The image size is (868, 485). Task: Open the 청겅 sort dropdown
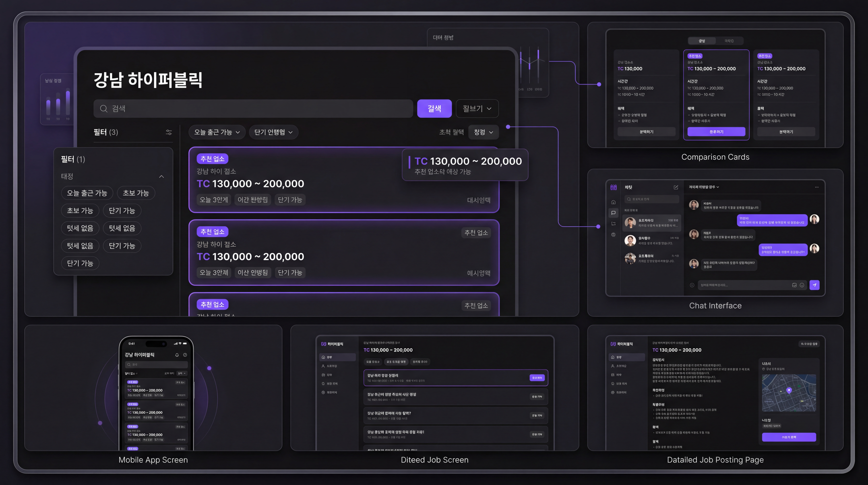(x=483, y=132)
